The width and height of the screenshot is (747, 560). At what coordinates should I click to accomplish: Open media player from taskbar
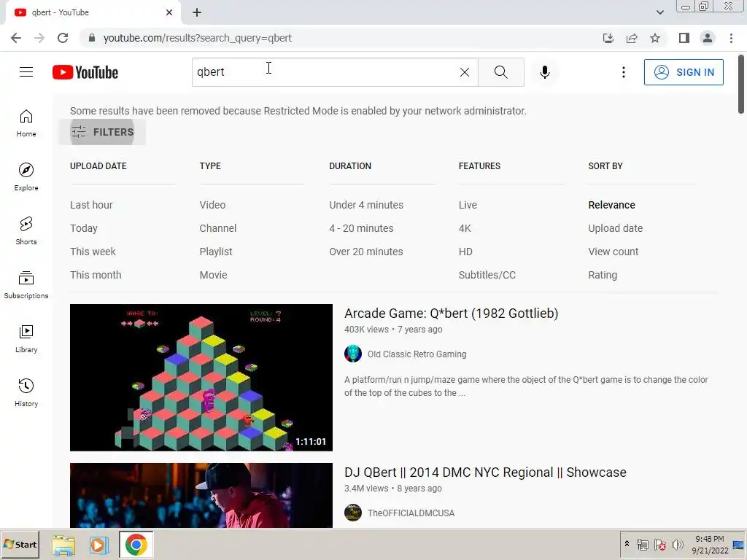tap(98, 545)
